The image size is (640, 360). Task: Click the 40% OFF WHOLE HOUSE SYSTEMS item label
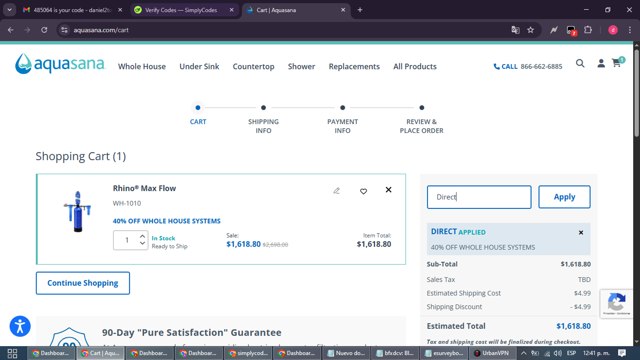pos(167,221)
